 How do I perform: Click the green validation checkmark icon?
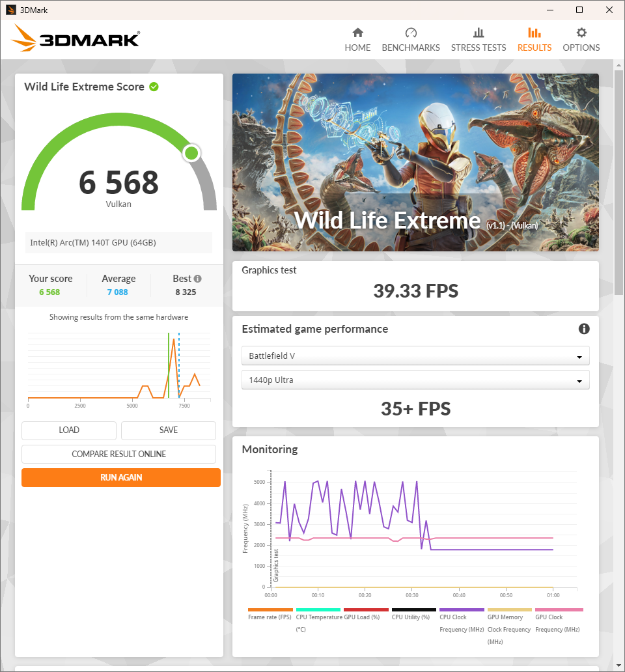point(154,87)
